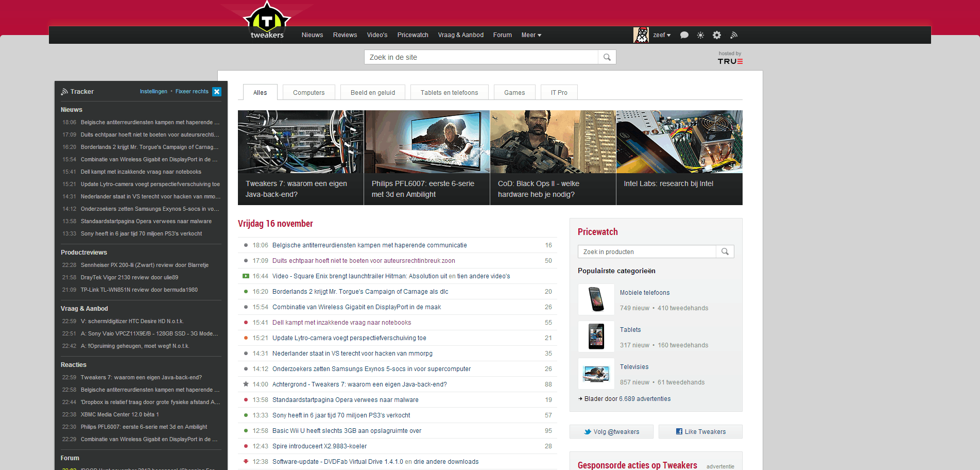Image resolution: width=980 pixels, height=470 pixels.
Task: Click the Tracker feed icon in sidebar
Action: tap(64, 92)
